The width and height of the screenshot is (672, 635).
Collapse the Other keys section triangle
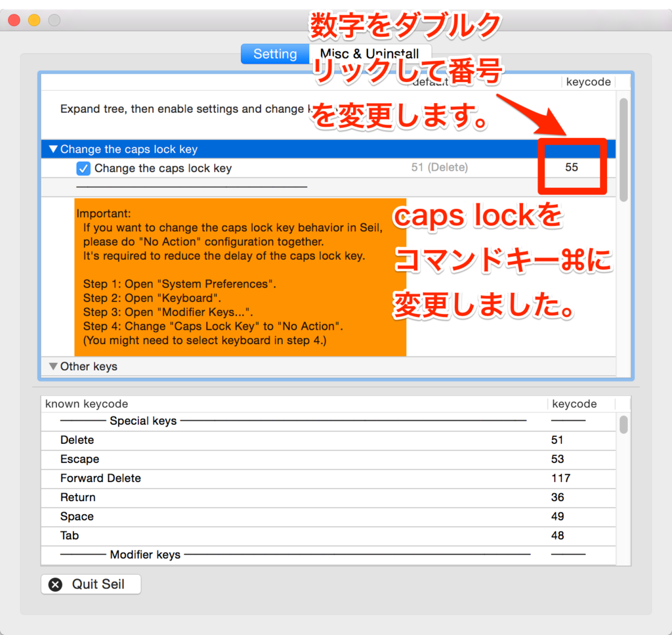tap(53, 366)
